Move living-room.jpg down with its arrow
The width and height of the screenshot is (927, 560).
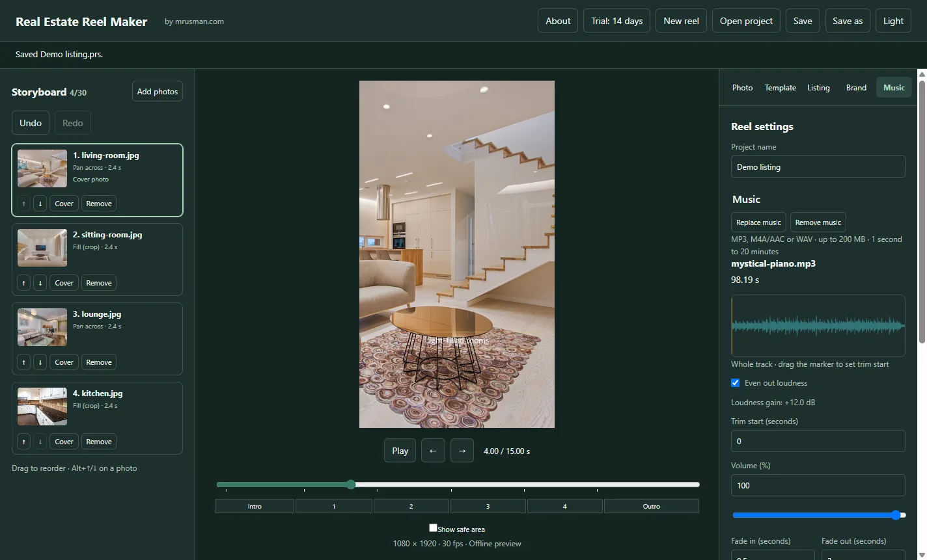point(40,204)
